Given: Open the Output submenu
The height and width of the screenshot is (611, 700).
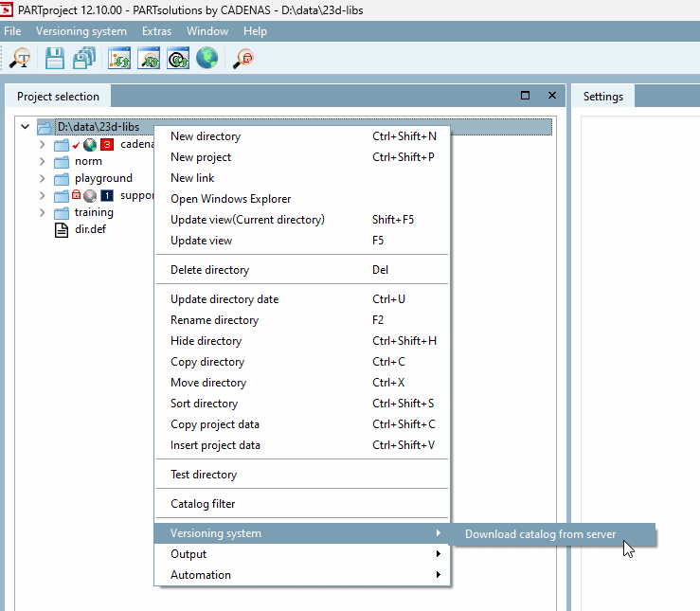Looking at the screenshot, I should pyautogui.click(x=188, y=554).
